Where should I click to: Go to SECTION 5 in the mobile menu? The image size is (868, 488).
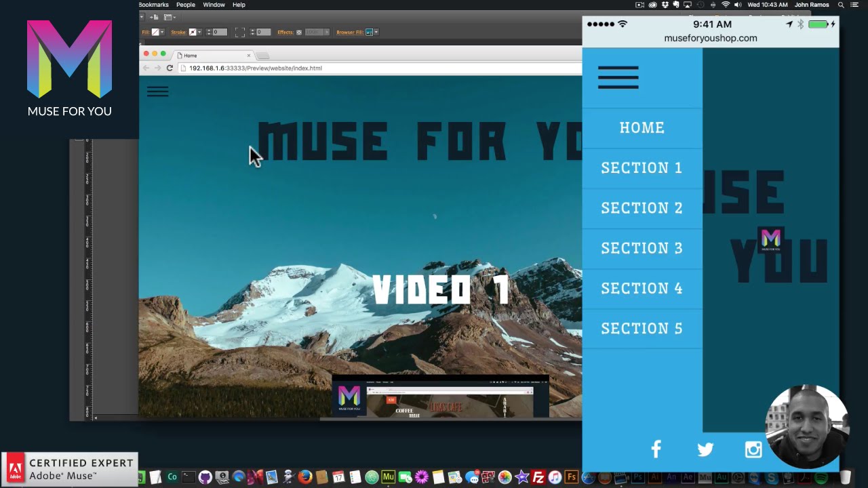tap(642, 328)
